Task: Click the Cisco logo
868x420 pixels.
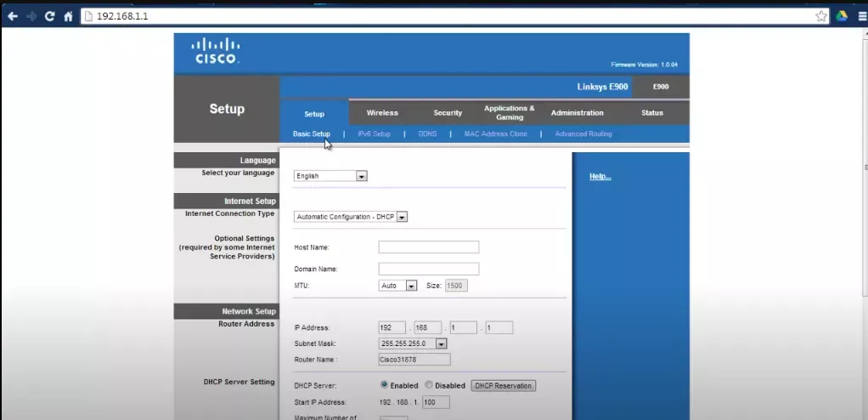Action: coord(216,50)
